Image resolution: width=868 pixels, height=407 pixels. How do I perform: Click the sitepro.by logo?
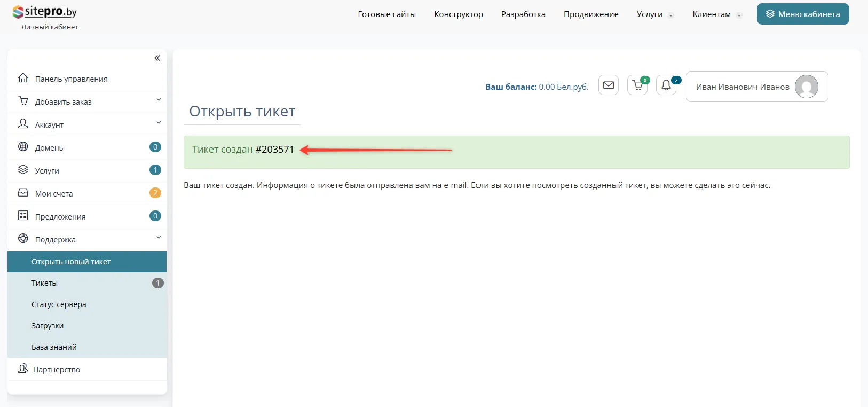pyautogui.click(x=45, y=12)
